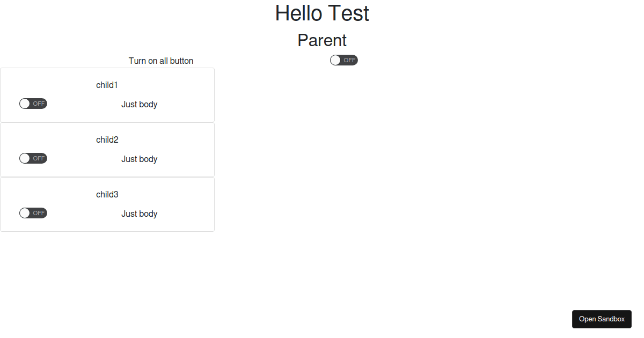The width and height of the screenshot is (644, 338).
Task: Select the 'Hello Test' heading
Action: pyautogui.click(x=321, y=13)
